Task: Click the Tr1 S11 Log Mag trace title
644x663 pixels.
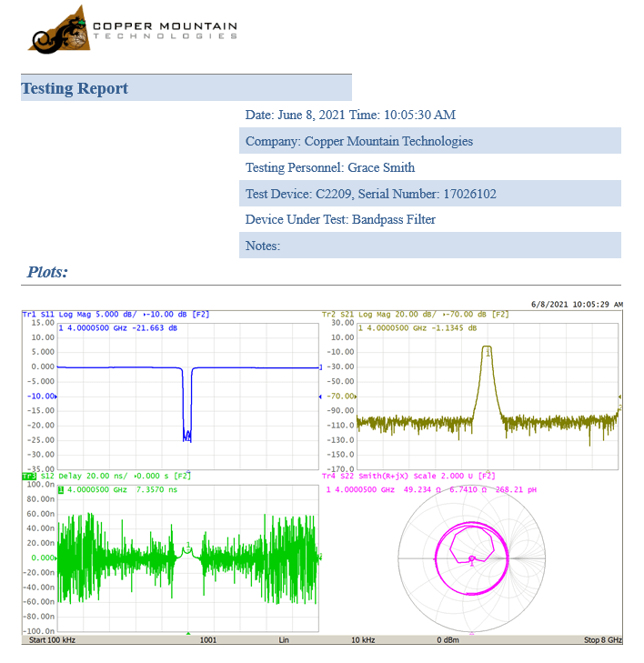Action: (116, 315)
